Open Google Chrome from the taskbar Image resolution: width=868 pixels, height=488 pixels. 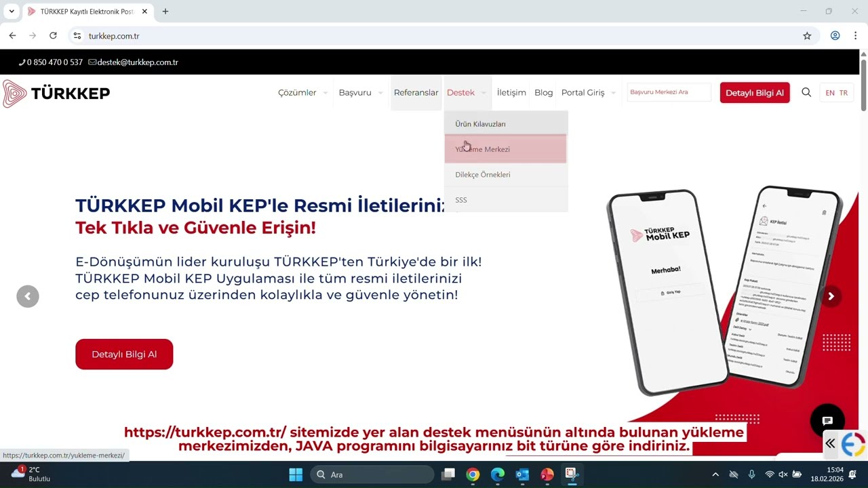coord(473,474)
